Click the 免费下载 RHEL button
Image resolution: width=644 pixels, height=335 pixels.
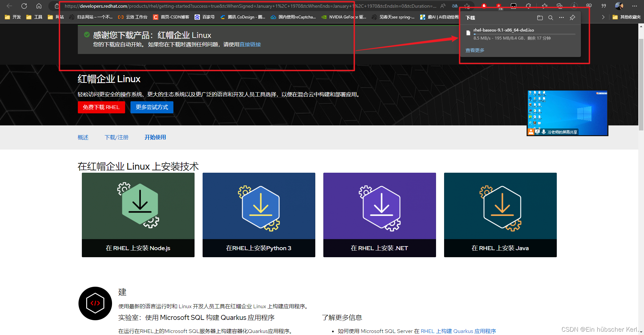[101, 107]
